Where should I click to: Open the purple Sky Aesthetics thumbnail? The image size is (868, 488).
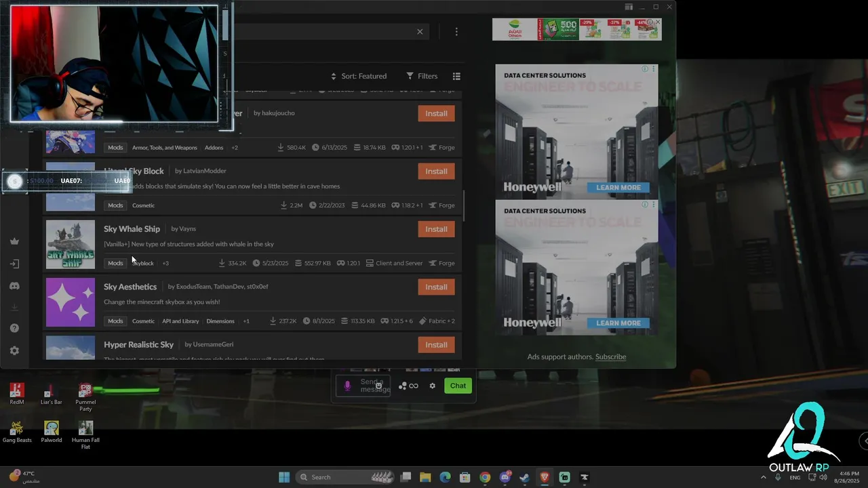(71, 302)
